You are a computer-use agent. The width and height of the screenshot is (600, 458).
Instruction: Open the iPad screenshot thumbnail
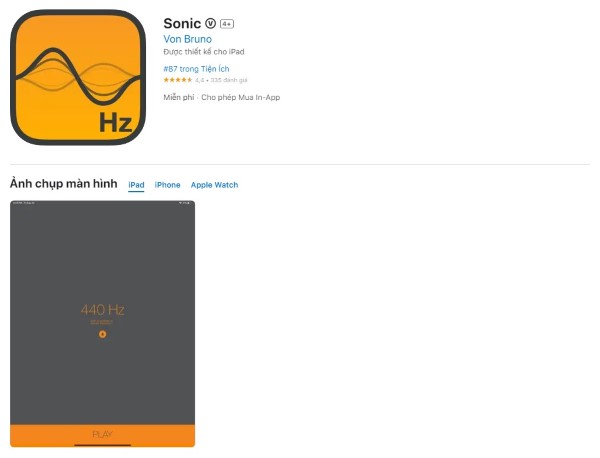click(x=102, y=323)
